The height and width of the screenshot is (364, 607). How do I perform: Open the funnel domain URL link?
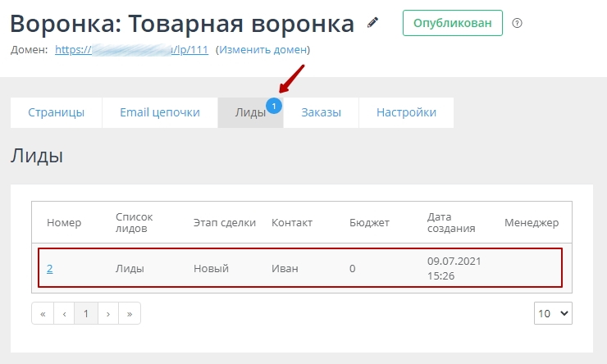click(x=131, y=50)
